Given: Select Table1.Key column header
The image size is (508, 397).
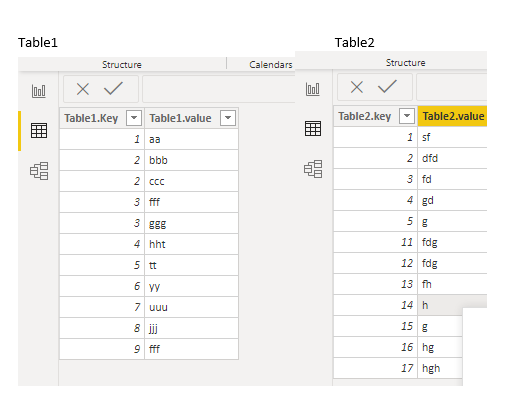Looking at the screenshot, I should pyautogui.click(x=102, y=118).
